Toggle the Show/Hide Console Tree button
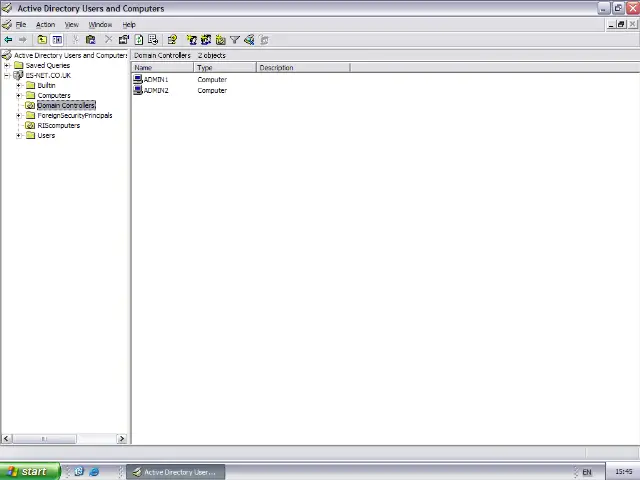This screenshot has width=640, height=480. pos(57,40)
